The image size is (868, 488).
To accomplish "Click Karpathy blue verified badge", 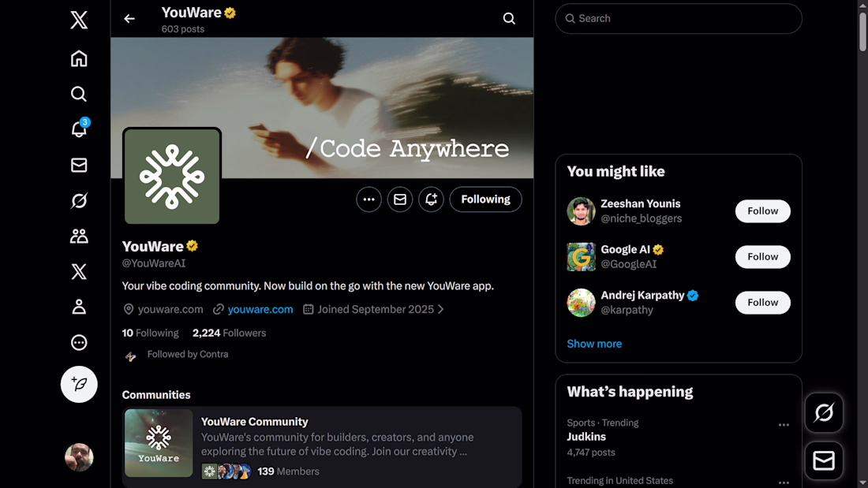I will tap(693, 296).
